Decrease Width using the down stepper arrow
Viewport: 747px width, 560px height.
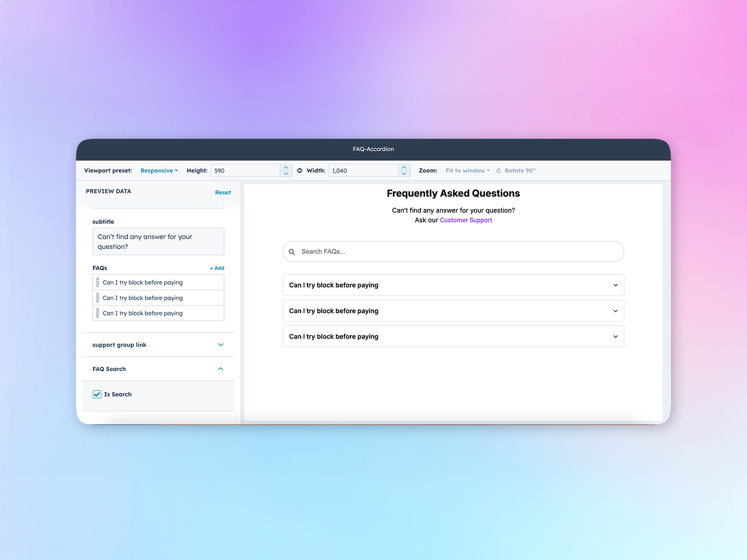[404, 174]
